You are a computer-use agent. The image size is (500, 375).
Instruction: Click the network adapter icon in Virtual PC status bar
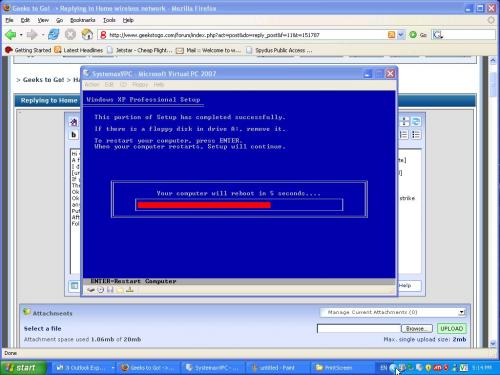tap(130, 290)
